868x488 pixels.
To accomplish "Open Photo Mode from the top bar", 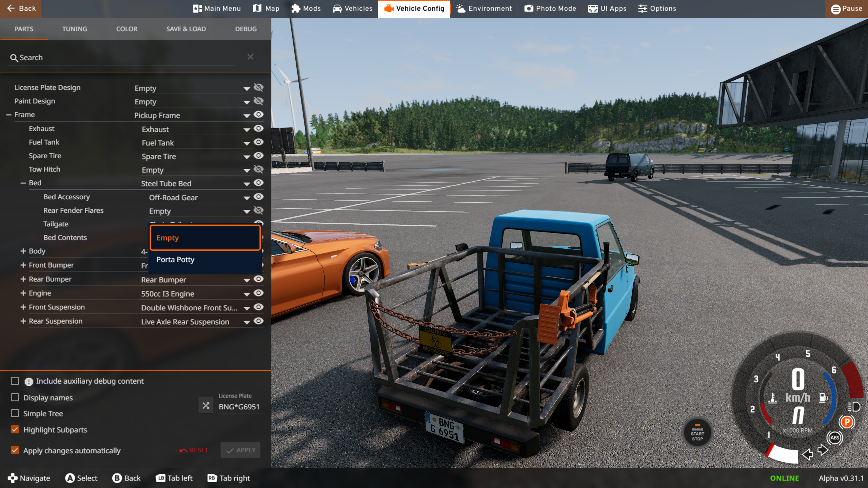I will [550, 8].
